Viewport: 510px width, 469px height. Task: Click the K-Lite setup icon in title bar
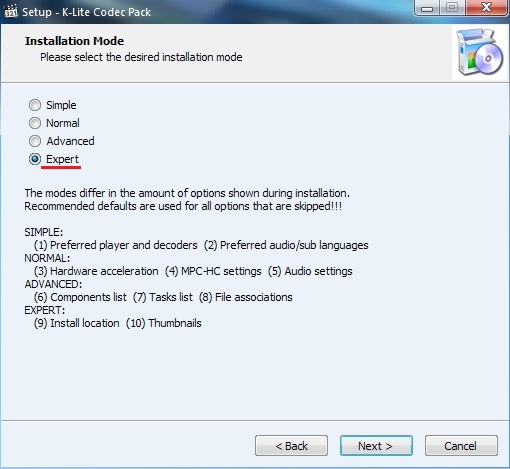(x=11, y=11)
